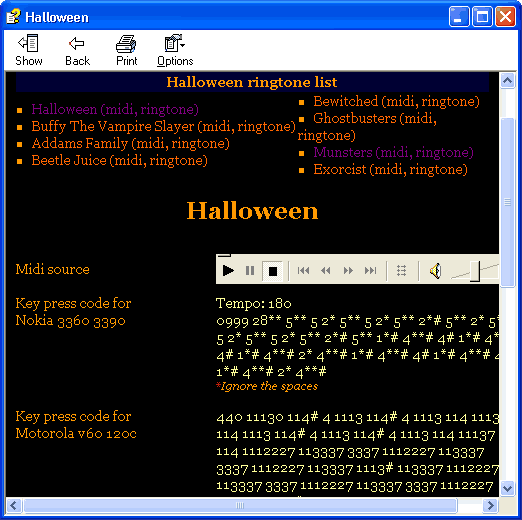
Task: Stop the midi playback
Action: [x=273, y=271]
